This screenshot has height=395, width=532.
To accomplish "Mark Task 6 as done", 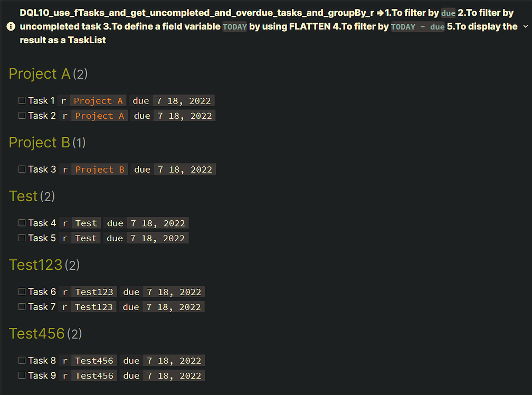I will tap(21, 291).
